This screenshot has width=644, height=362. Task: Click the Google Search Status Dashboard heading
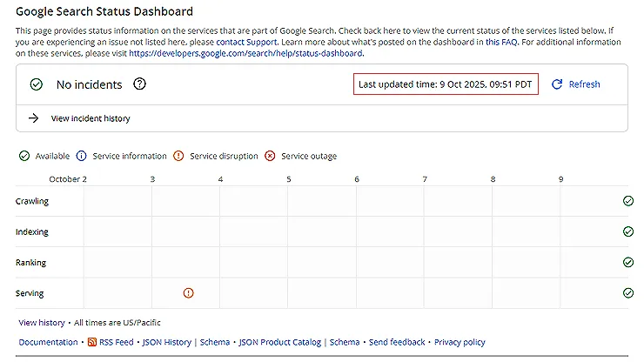(104, 11)
